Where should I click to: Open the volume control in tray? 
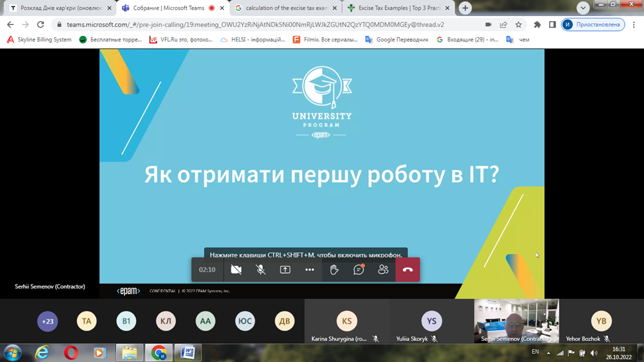[594, 353]
